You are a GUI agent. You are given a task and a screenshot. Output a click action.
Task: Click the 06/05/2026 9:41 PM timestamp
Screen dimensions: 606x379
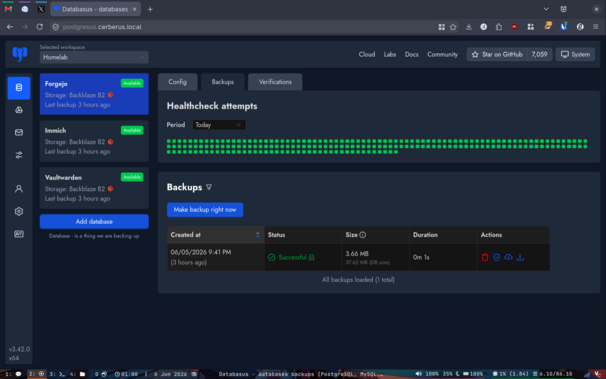(x=201, y=252)
